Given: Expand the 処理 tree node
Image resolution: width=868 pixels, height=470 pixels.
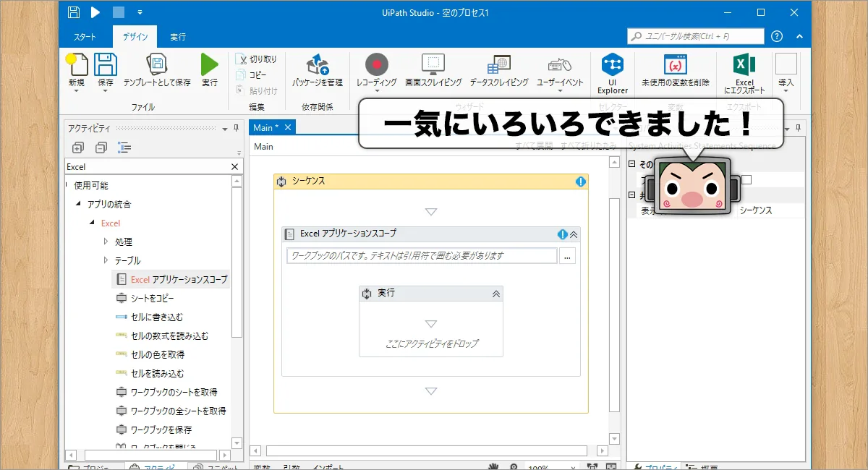Looking at the screenshot, I should 106,242.
